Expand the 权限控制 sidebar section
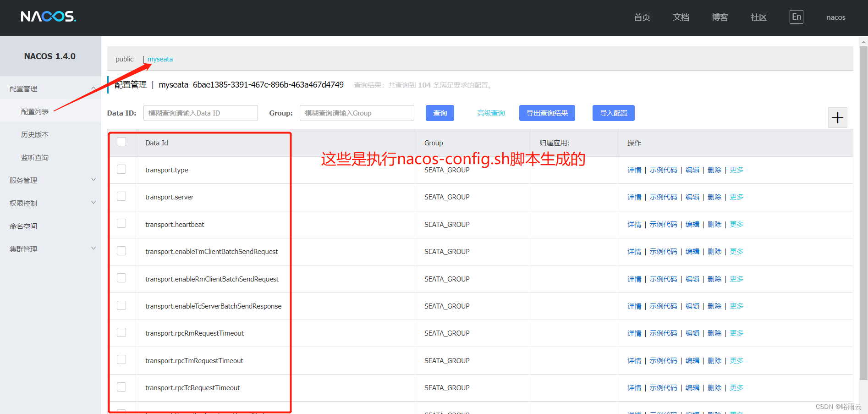 [x=50, y=203]
